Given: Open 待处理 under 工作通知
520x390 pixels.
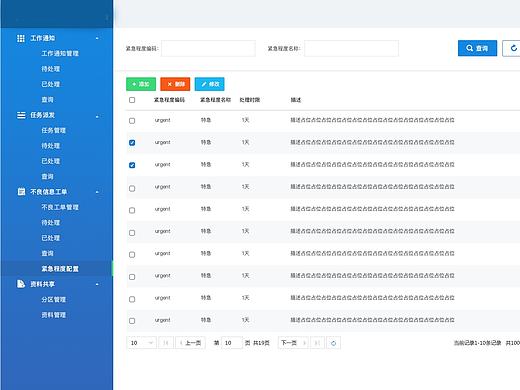Looking at the screenshot, I should point(51,69).
